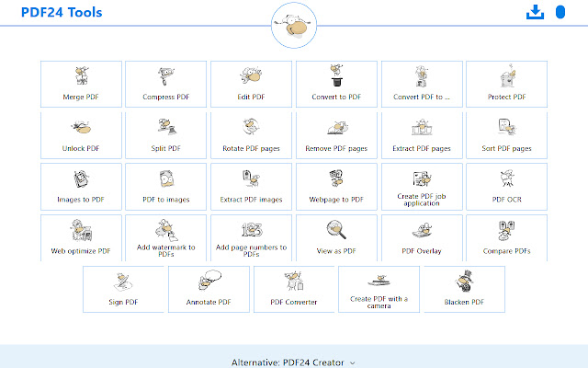Open Create PDF job application tool
The height and width of the screenshot is (368, 588).
[422, 187]
